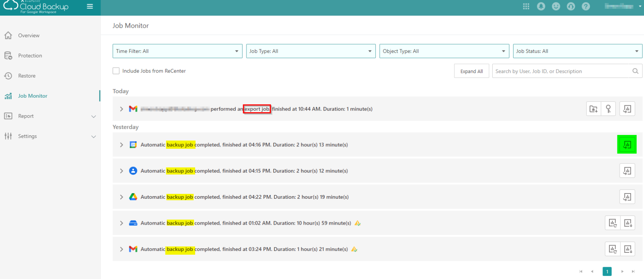This screenshot has height=279, width=644.
Task: Download report for the Google Drive backup job
Action: pos(627,197)
